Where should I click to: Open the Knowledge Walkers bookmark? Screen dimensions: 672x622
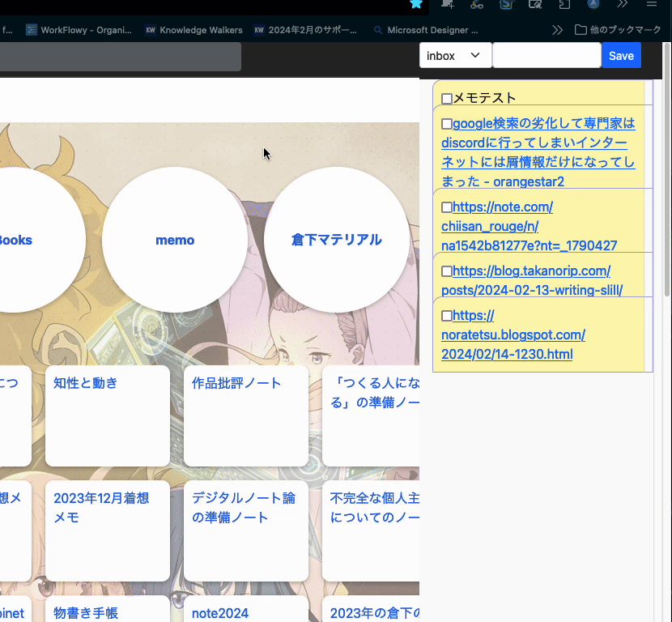pos(194,30)
